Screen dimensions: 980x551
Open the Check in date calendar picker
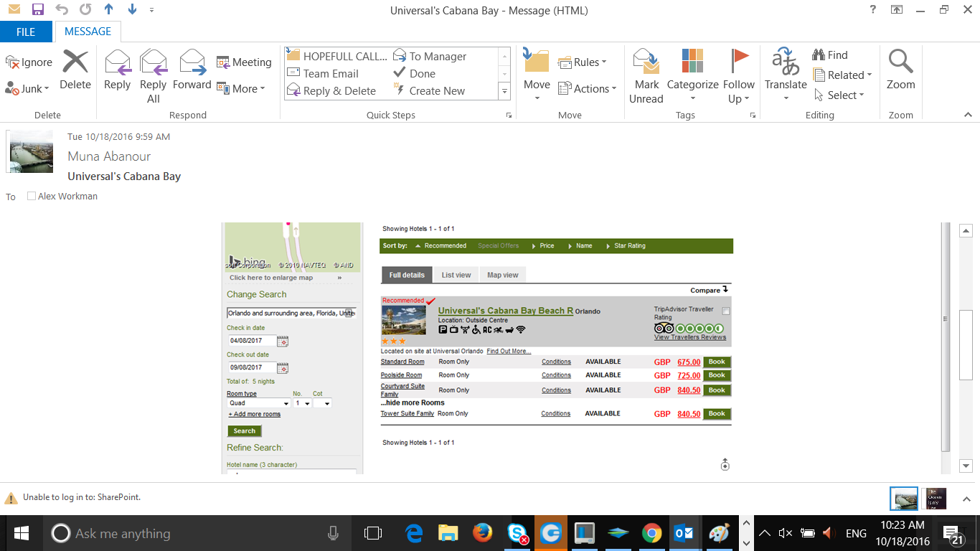283,342
